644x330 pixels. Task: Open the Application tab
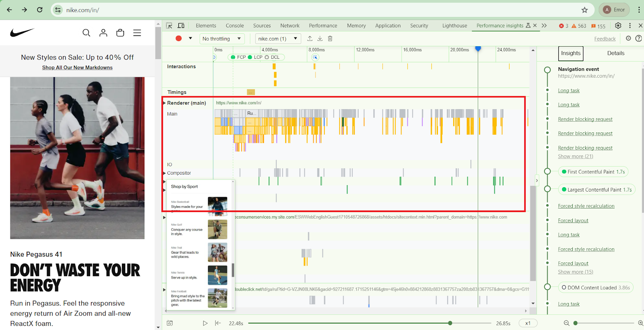388,25
